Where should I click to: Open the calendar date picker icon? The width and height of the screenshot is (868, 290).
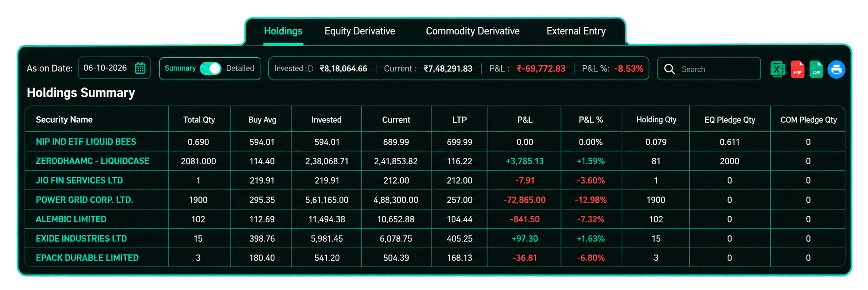coord(140,68)
